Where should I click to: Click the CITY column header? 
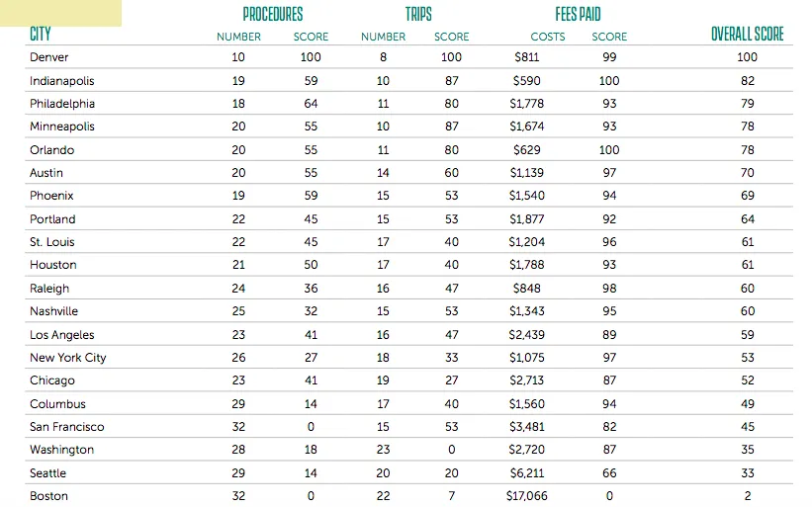click(41, 35)
